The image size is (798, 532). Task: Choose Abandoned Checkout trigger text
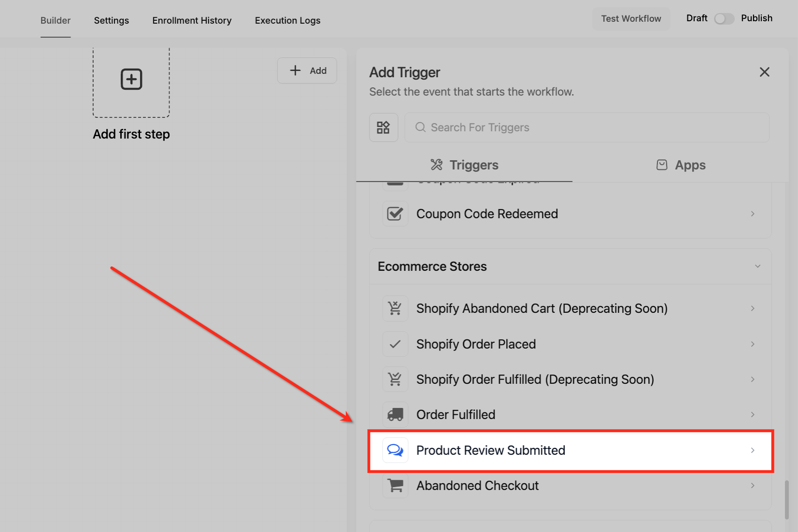478,486
